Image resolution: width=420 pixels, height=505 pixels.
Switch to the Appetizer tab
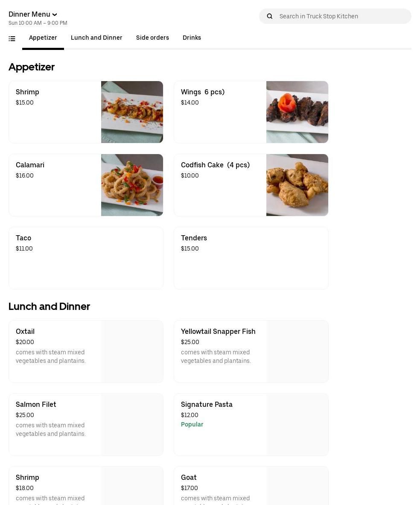point(43,38)
